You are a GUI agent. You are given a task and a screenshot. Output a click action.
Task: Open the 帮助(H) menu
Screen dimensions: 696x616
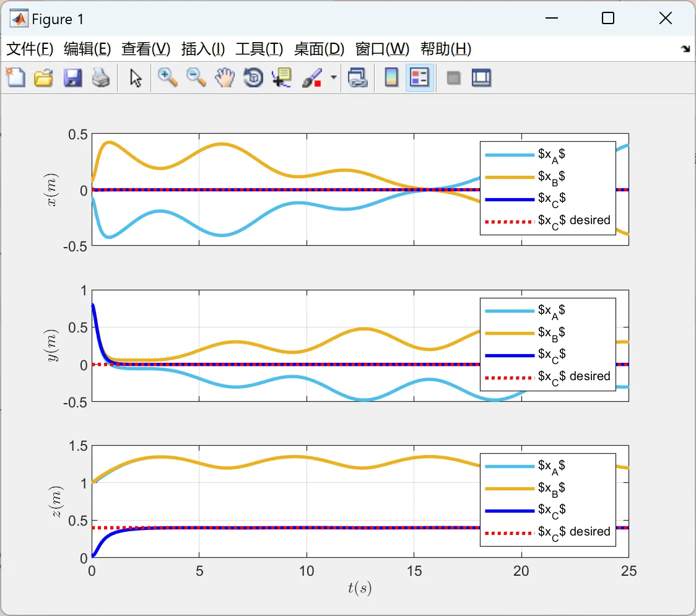pyautogui.click(x=446, y=49)
